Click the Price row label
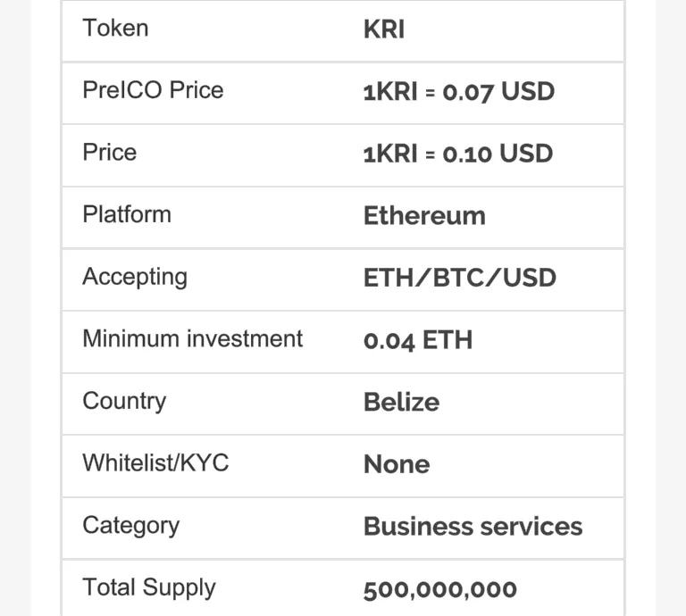686x616 pixels. tap(110, 153)
